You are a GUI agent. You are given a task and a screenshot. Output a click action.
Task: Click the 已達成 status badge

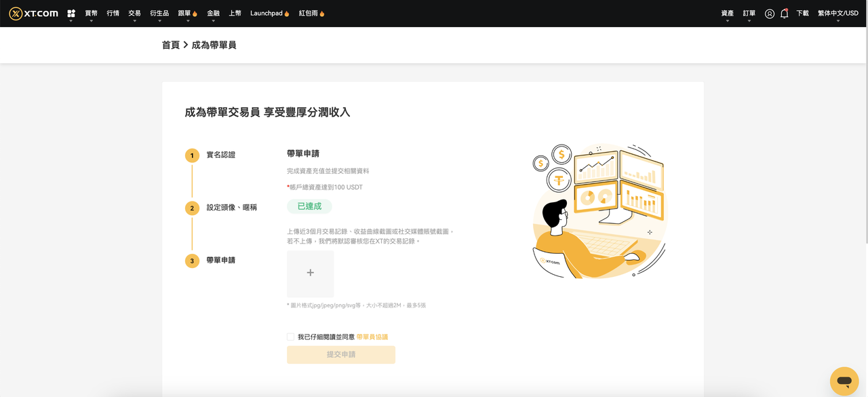[x=309, y=206]
